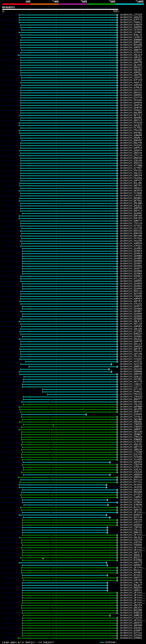Click the UniRef100_P43280 entry
The width and height of the screenshot is (146, 644).
pos(131,100)
